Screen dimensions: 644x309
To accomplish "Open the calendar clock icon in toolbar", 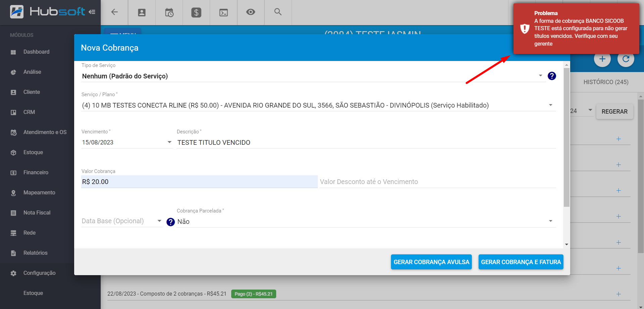I will [x=169, y=12].
